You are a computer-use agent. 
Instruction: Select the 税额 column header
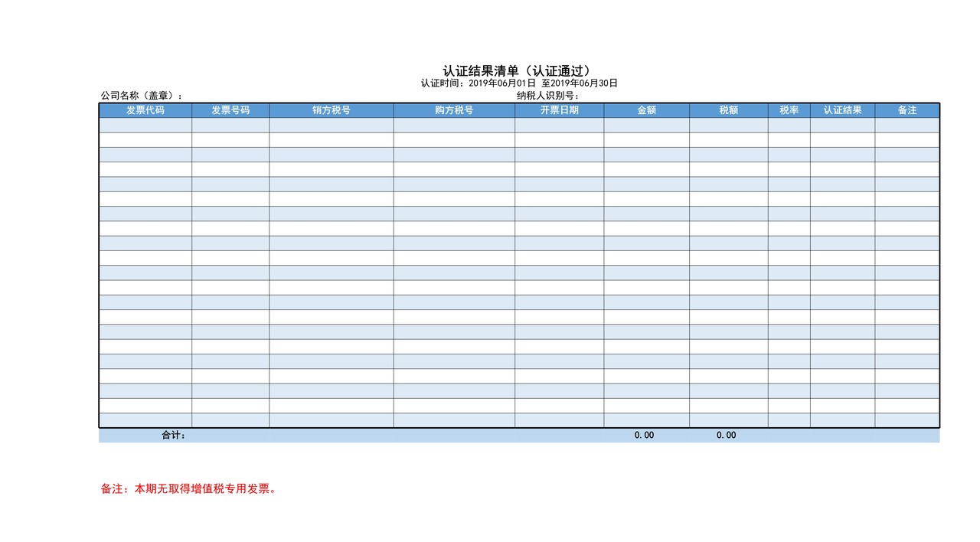(728, 110)
